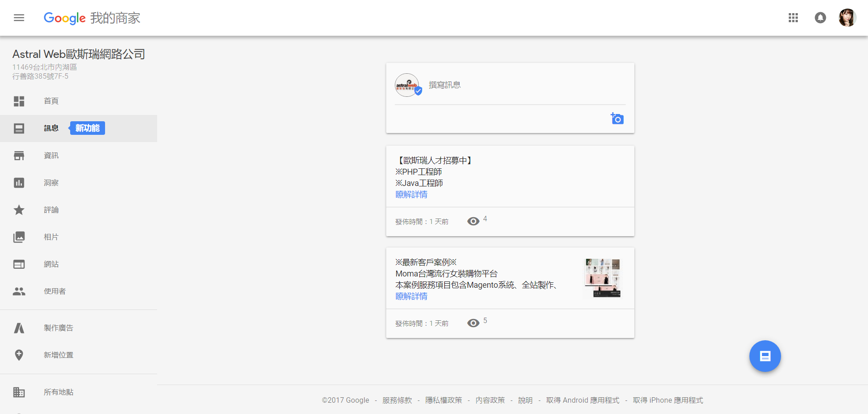Viewport: 868px width, 414px height.
Task: Select 製作廣告 in sidebar
Action: tap(78, 328)
